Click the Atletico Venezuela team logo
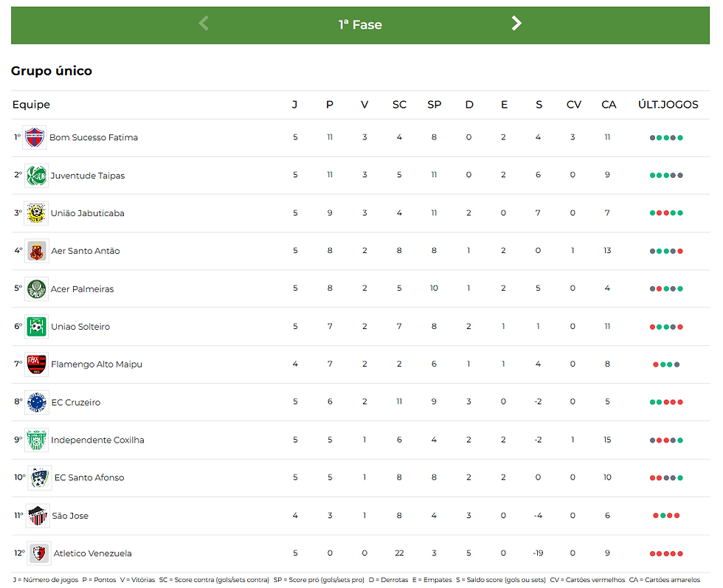723x588 pixels. (38, 553)
